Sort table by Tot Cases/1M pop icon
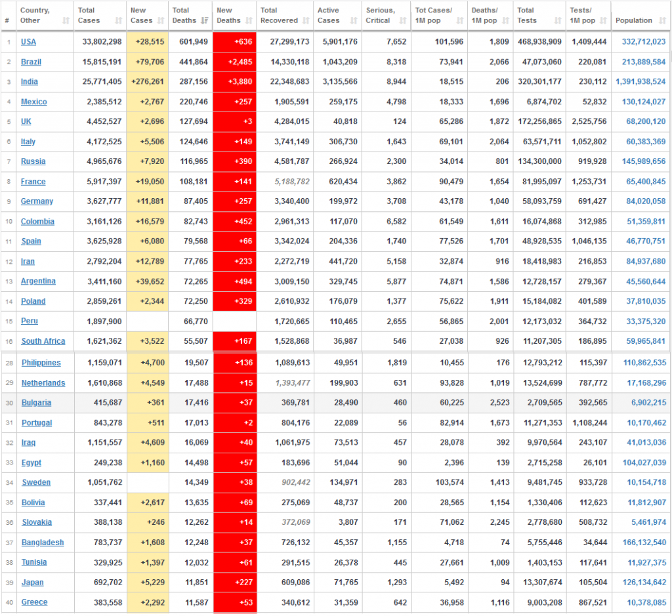Screen dimensions: 672x616 [459, 21]
